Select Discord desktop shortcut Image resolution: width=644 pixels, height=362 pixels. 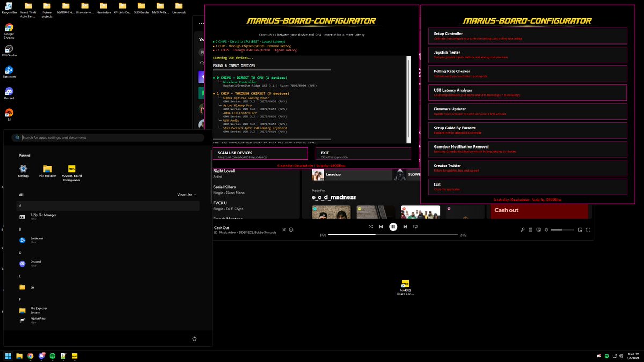click(9, 94)
